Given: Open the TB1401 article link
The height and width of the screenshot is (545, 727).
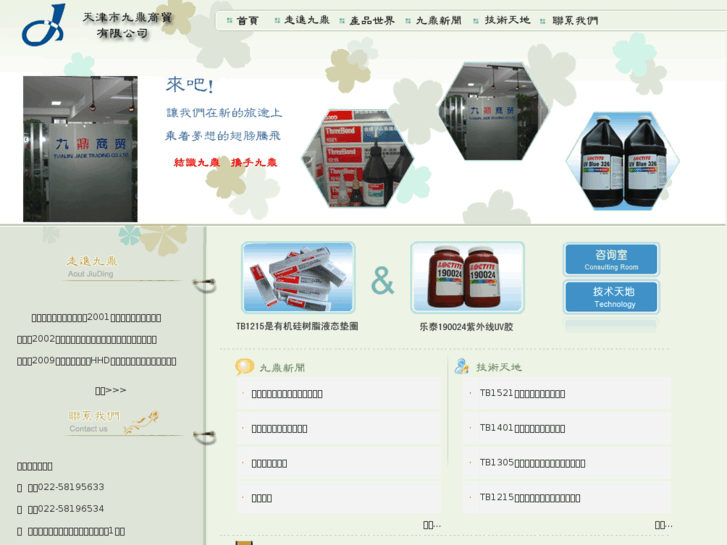Looking at the screenshot, I should [522, 428].
